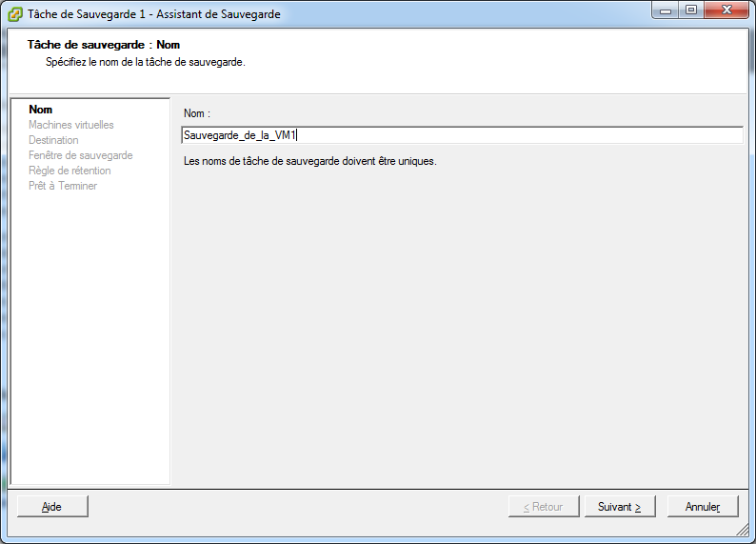Select the Prêt à Terminer step
This screenshot has width=756, height=544.
63,186
